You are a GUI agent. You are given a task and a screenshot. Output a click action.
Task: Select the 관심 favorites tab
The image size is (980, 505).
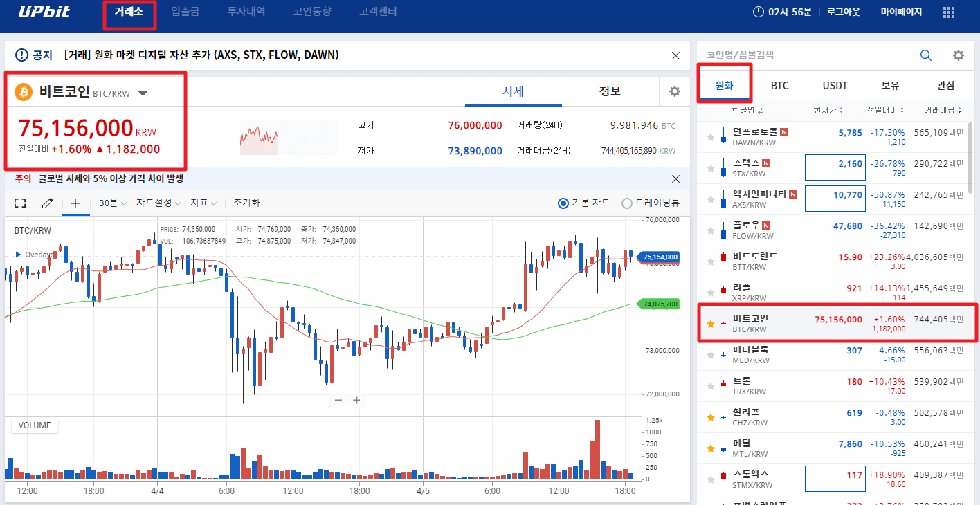(945, 86)
